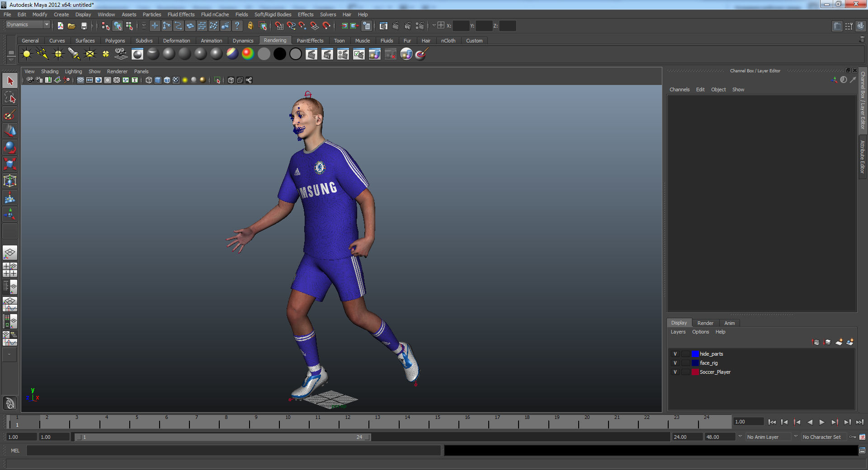Screen dimensions: 868x470
Task: Enable wireframe on shaded viewport icon
Action: pyautogui.click(x=167, y=80)
